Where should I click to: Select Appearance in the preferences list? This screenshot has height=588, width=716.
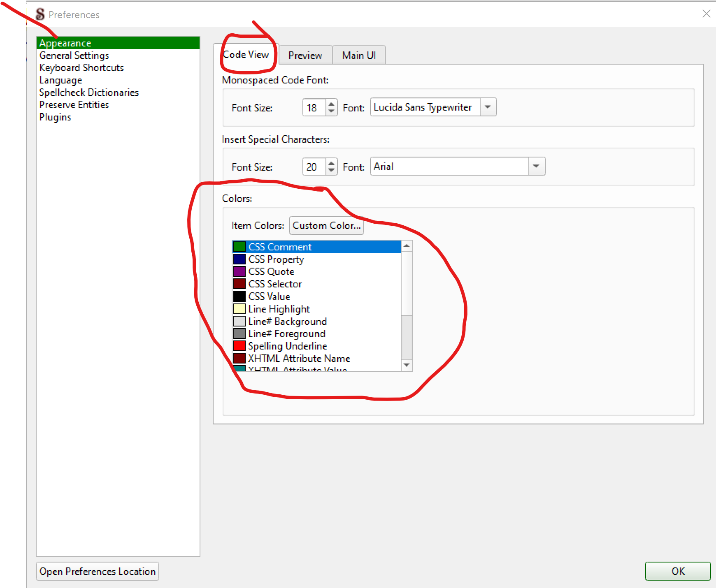click(118, 43)
